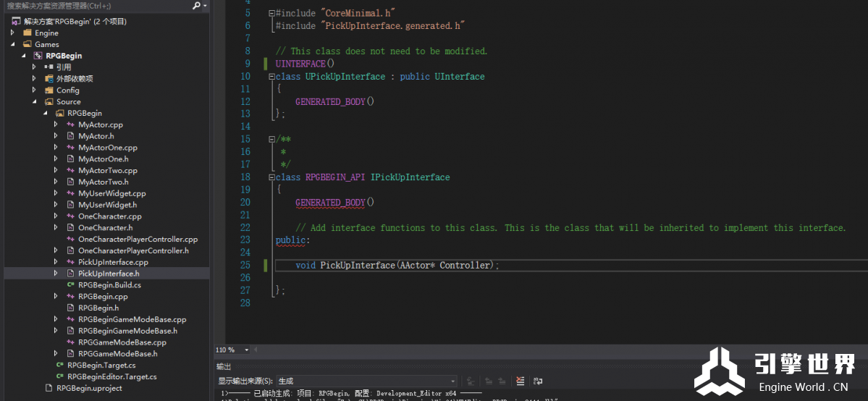Click the Games folder icon
The width and height of the screenshot is (868, 401).
pyautogui.click(x=27, y=44)
